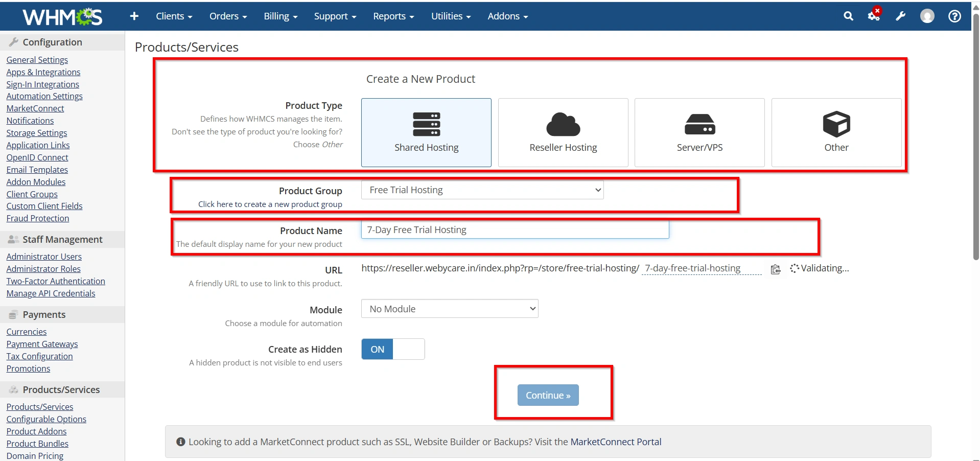The height and width of the screenshot is (461, 980).
Task: Open Two-Factor Authentication
Action: pos(56,281)
